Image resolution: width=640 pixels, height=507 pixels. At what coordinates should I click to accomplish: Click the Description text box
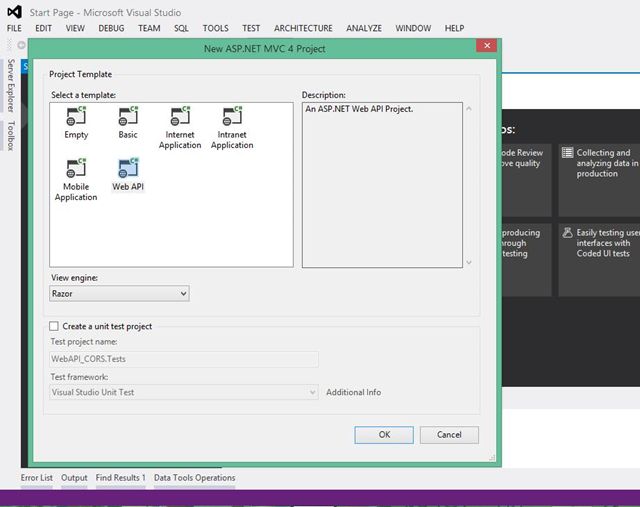[382, 185]
